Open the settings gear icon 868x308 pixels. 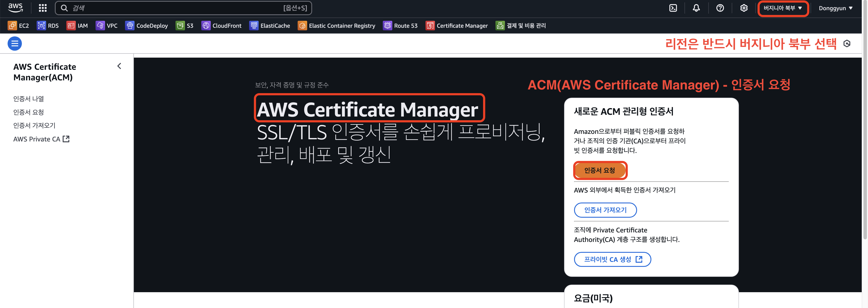(744, 8)
